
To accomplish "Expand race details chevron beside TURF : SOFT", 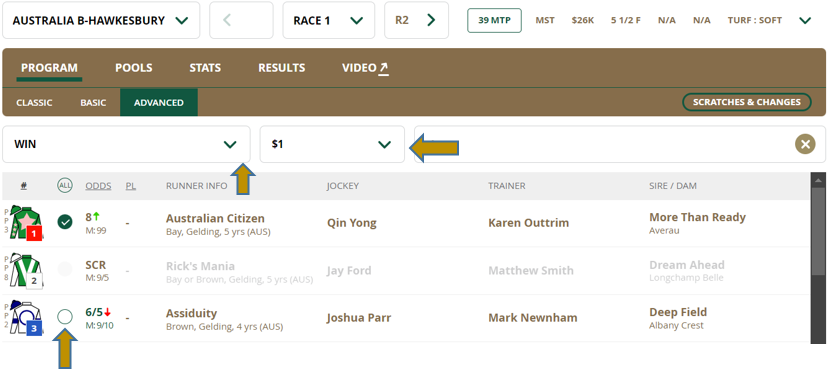I will tap(805, 21).
